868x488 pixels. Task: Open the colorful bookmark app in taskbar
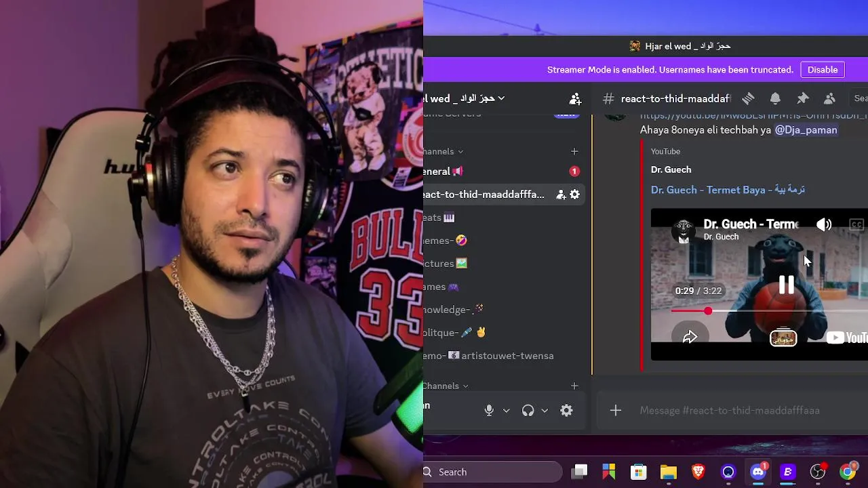[x=609, y=472]
